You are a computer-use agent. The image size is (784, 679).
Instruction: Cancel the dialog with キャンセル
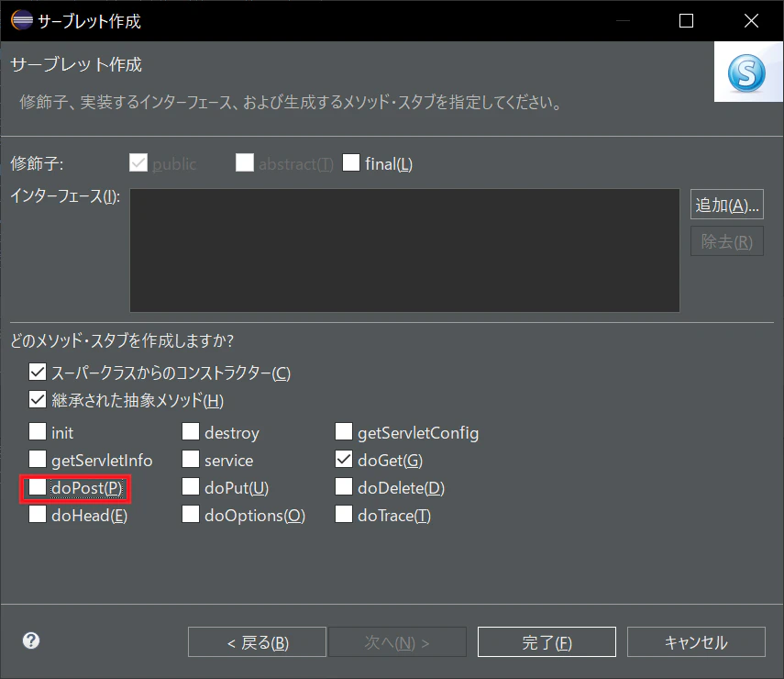coord(696,642)
